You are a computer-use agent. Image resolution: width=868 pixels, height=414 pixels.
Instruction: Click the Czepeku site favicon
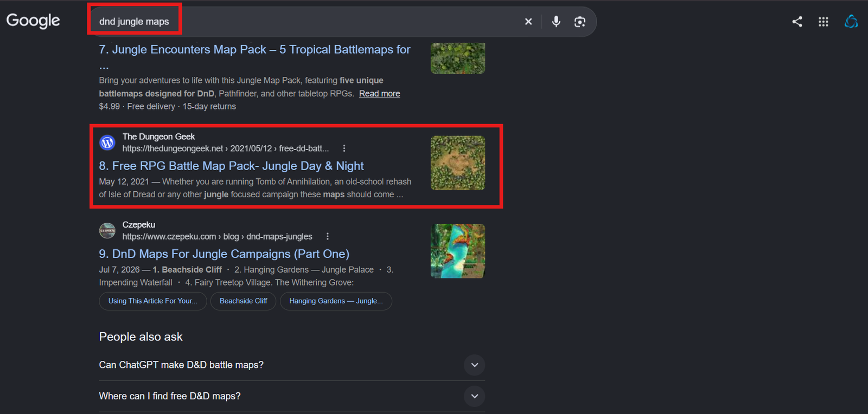pyautogui.click(x=107, y=230)
